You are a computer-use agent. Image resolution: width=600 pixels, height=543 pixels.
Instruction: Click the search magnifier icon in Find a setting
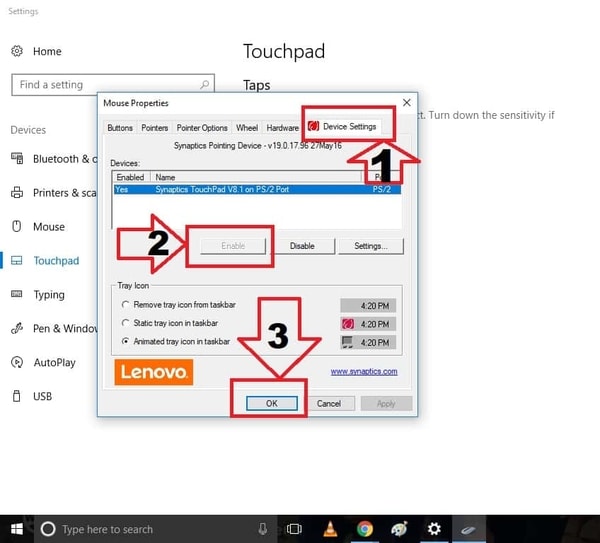[x=205, y=84]
